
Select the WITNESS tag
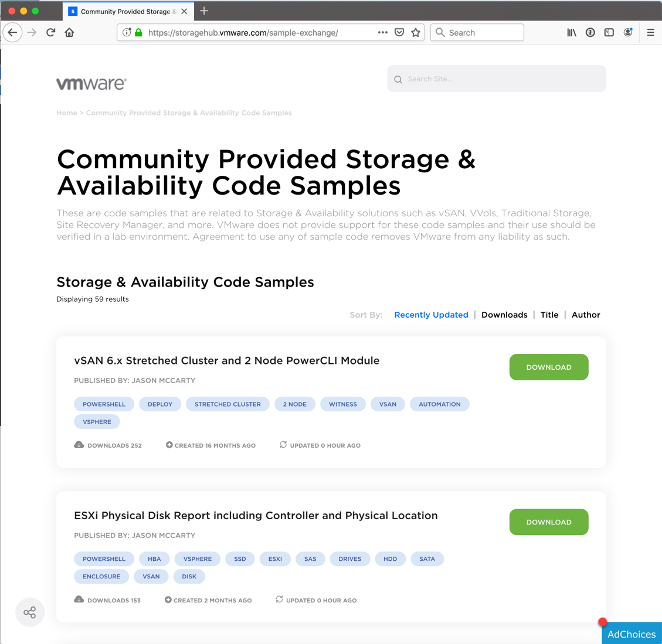coord(343,404)
